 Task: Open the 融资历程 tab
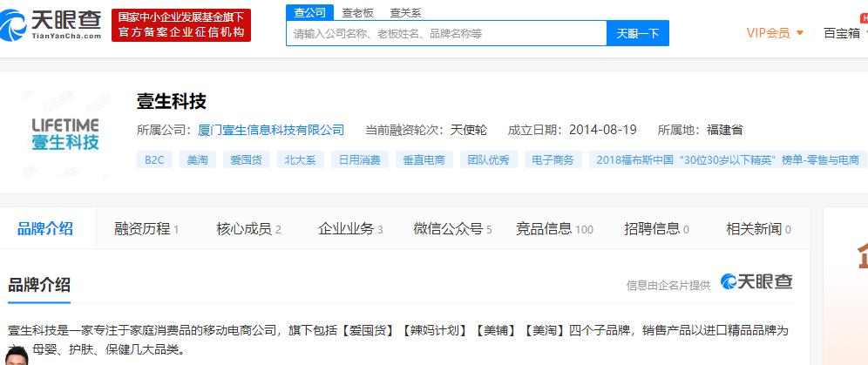pos(146,229)
